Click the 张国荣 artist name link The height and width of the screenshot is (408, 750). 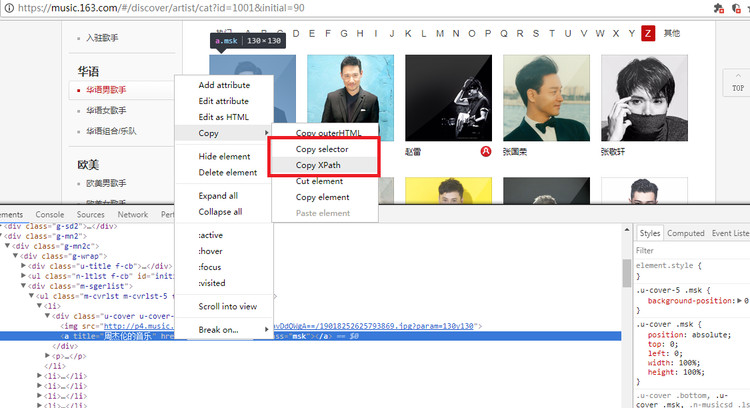tap(515, 152)
